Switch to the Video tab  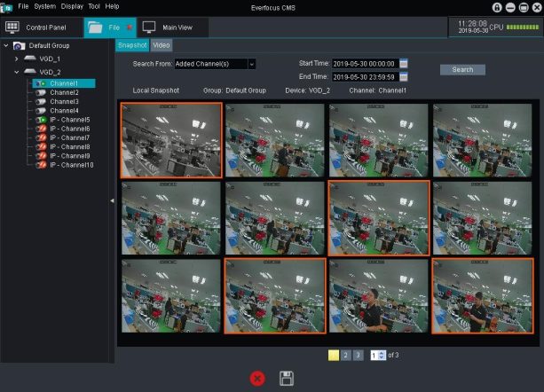click(x=162, y=44)
